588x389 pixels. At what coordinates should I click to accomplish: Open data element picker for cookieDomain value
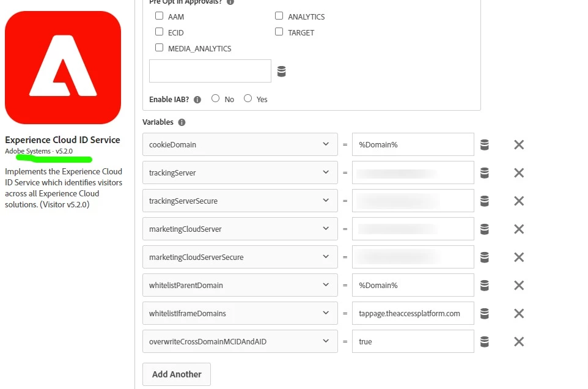click(485, 145)
